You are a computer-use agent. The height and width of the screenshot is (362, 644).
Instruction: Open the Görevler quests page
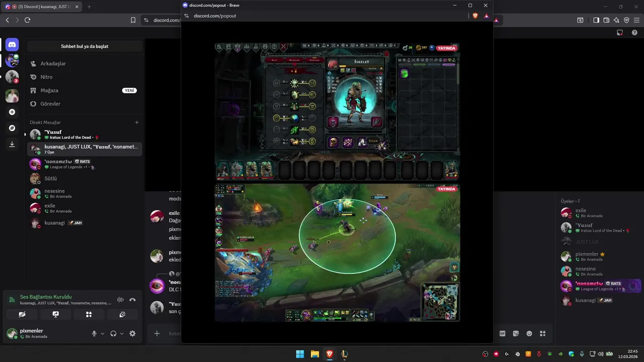pos(85,104)
